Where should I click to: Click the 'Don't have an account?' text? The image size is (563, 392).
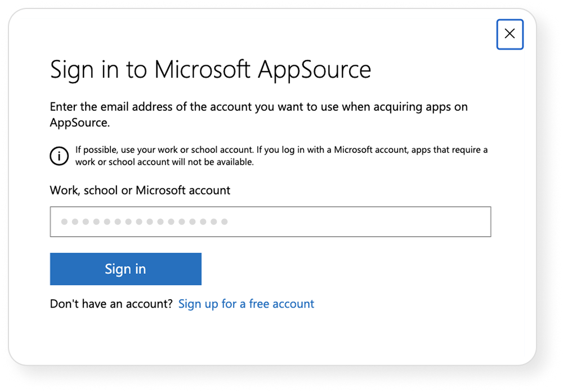(111, 304)
